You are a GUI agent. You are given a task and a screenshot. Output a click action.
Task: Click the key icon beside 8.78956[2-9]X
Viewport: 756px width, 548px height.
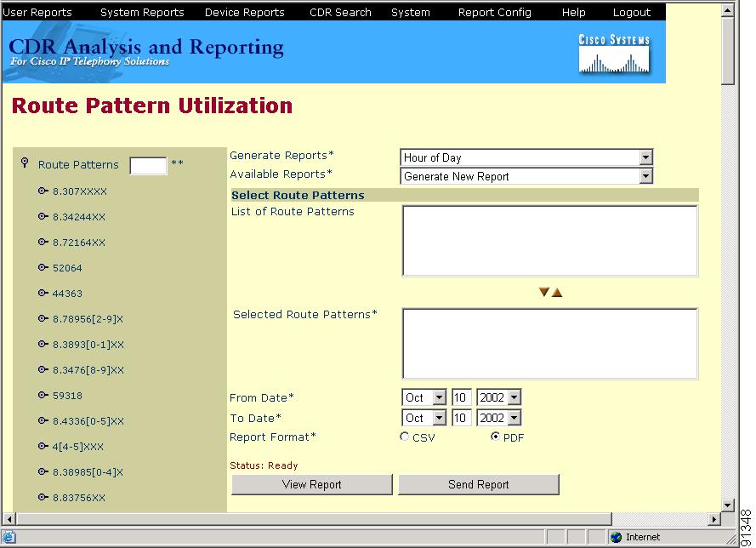(43, 318)
